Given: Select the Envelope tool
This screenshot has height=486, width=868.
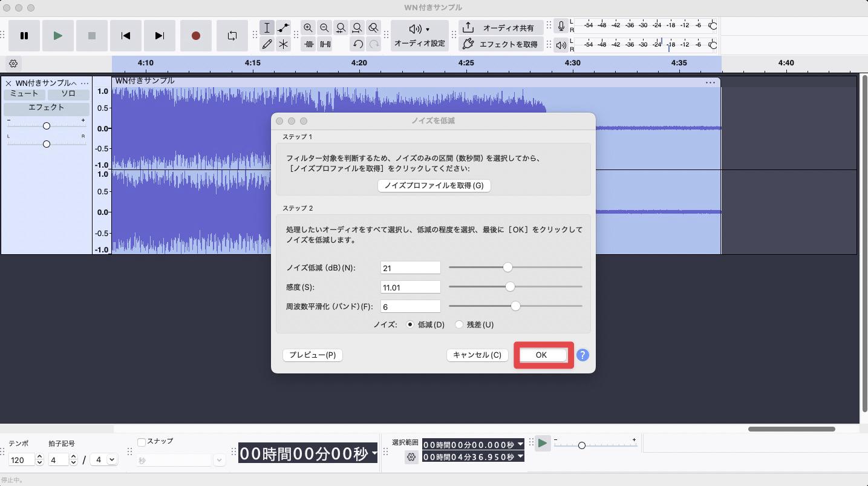Looking at the screenshot, I should tap(283, 27).
